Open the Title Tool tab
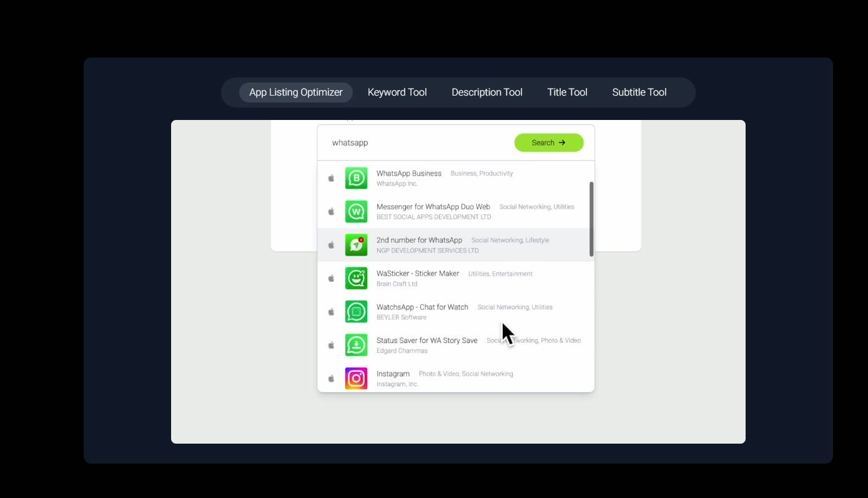Image resolution: width=868 pixels, height=498 pixels. pyautogui.click(x=567, y=92)
